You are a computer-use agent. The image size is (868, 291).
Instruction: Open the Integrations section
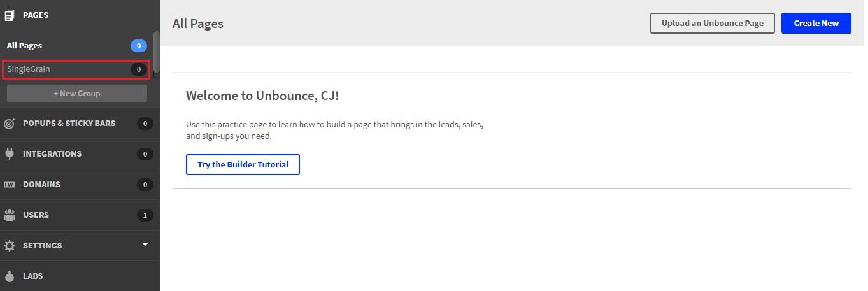pos(52,154)
